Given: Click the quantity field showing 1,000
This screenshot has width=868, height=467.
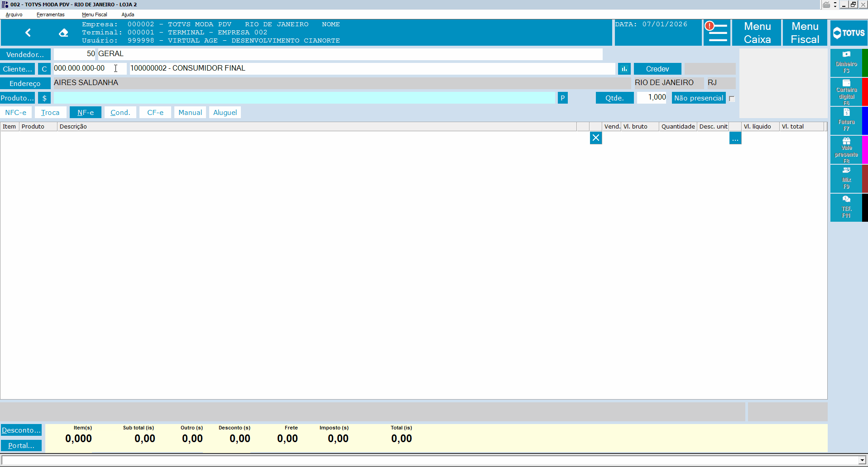Looking at the screenshot, I should 652,97.
